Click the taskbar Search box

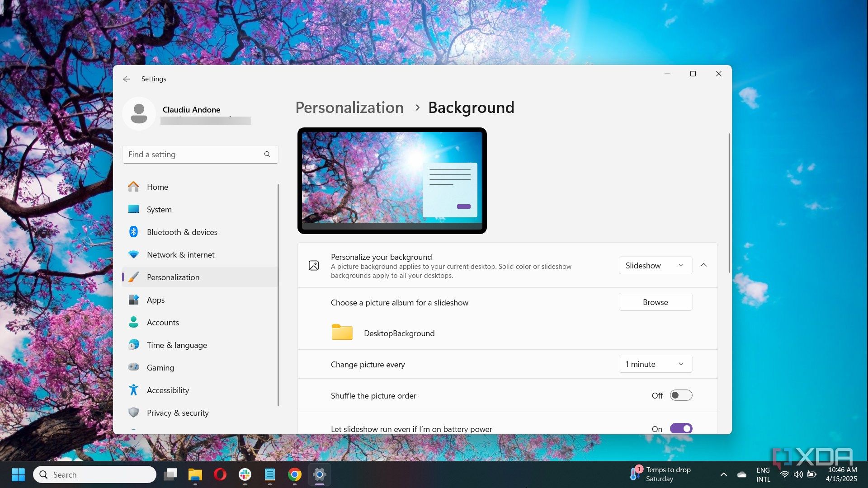[x=95, y=474]
